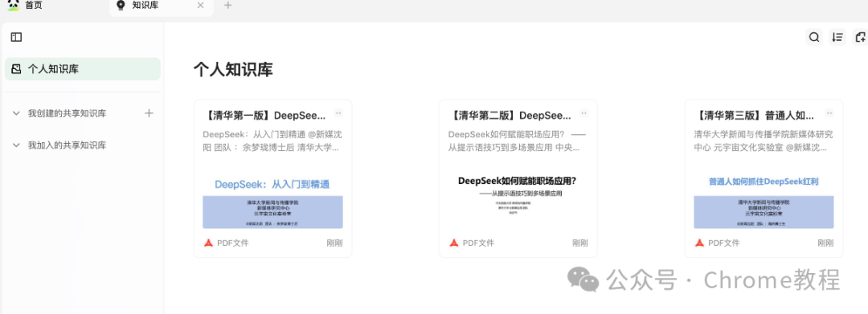Click PDF icon on 清华第三版 card
Image resolution: width=868 pixels, height=314 pixels.
point(700,243)
